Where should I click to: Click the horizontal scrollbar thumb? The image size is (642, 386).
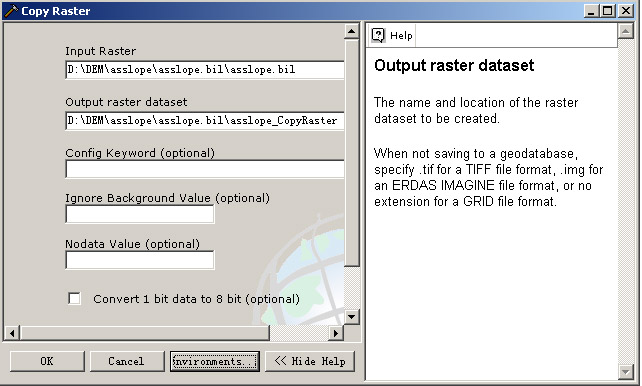pos(145,333)
